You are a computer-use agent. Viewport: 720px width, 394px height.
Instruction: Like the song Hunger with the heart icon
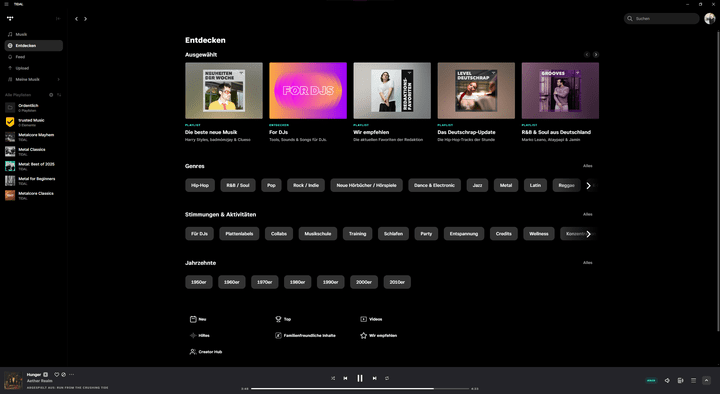point(56,375)
